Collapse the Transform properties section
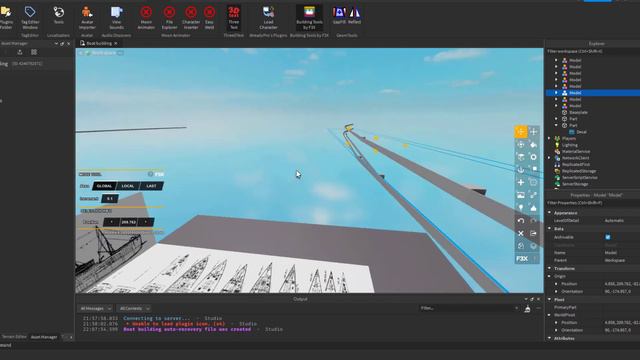The height and width of the screenshot is (360, 640). pos(549,268)
